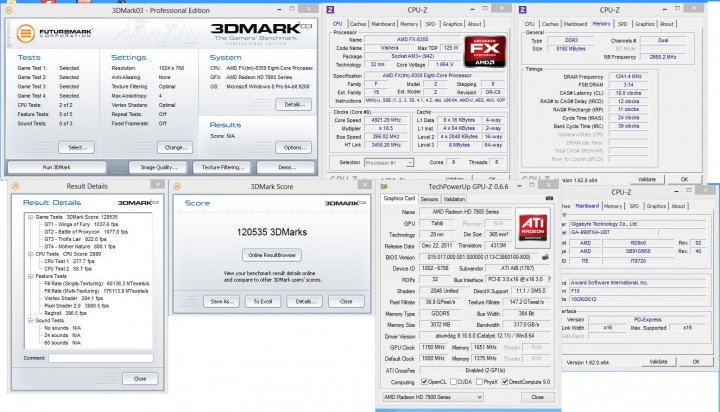Click the Result Details window title icon
720x412 pixels.
(x=15, y=186)
